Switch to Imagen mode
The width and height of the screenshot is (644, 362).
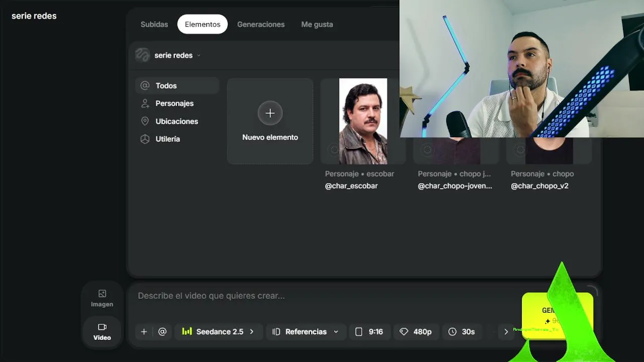[x=102, y=298]
